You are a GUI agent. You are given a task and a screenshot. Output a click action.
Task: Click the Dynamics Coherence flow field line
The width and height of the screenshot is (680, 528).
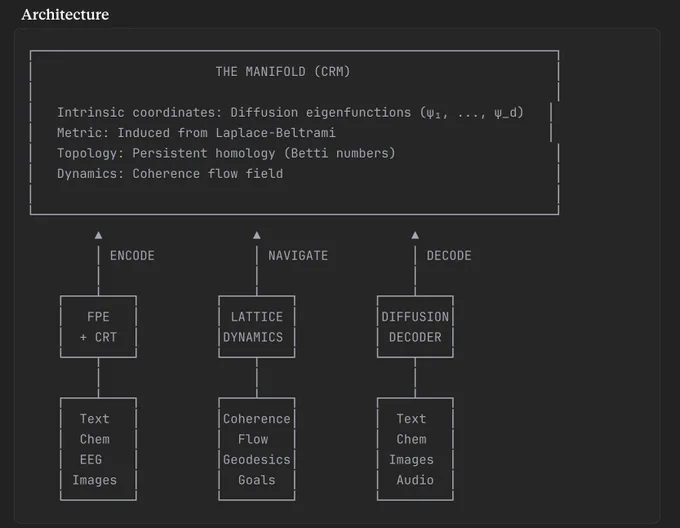coord(170,173)
